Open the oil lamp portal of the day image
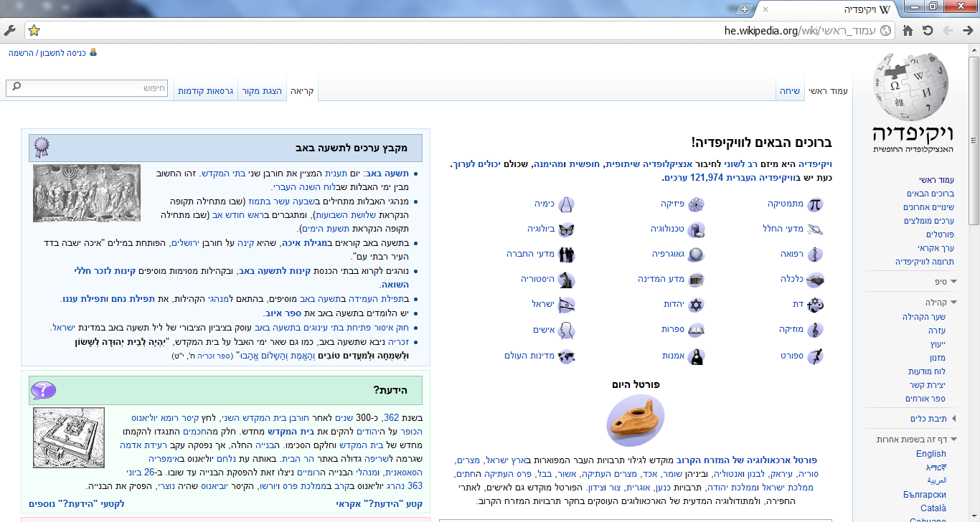980x522 pixels. tap(636, 421)
